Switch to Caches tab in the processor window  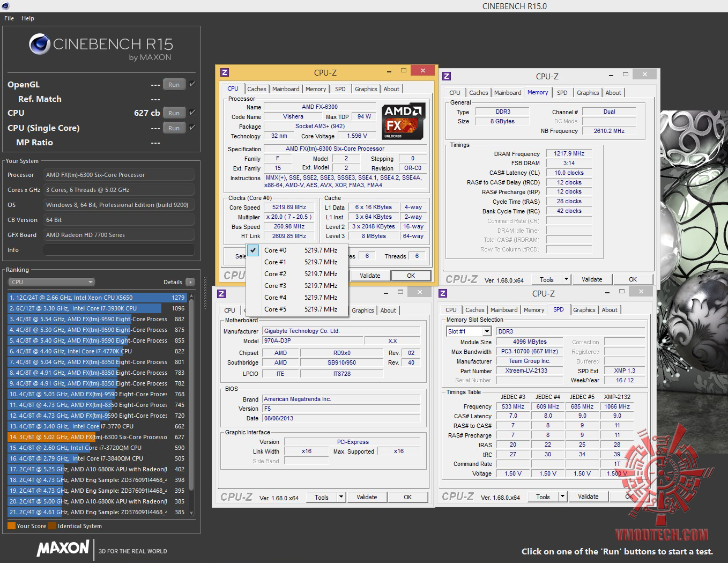256,89
